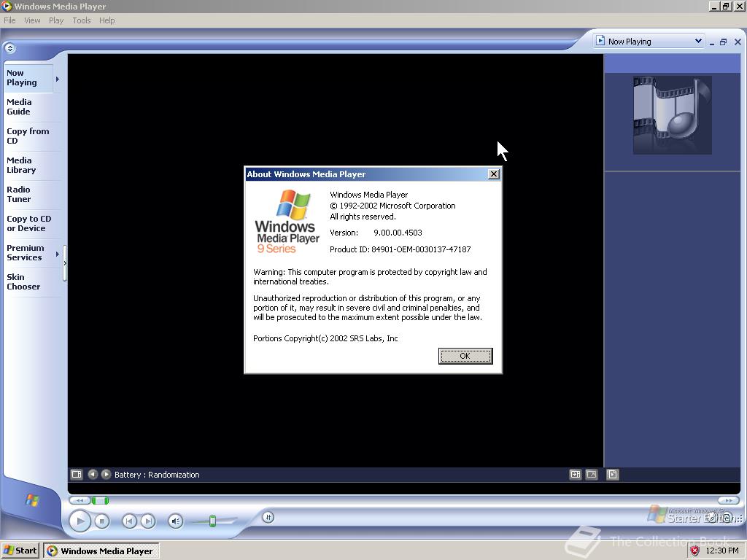The height and width of the screenshot is (560, 747).
Task: Expand the Now Playing arrow in sidebar
Action: point(57,79)
